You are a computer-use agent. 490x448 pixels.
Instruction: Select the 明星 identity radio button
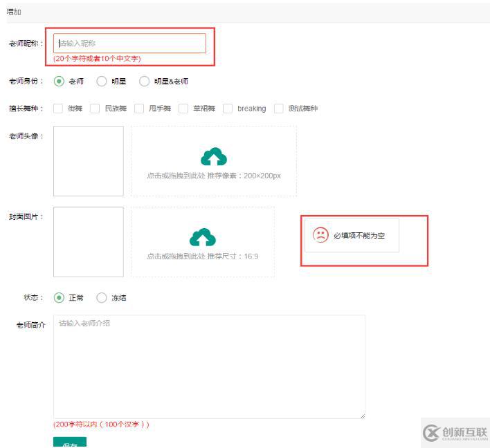[x=102, y=81]
